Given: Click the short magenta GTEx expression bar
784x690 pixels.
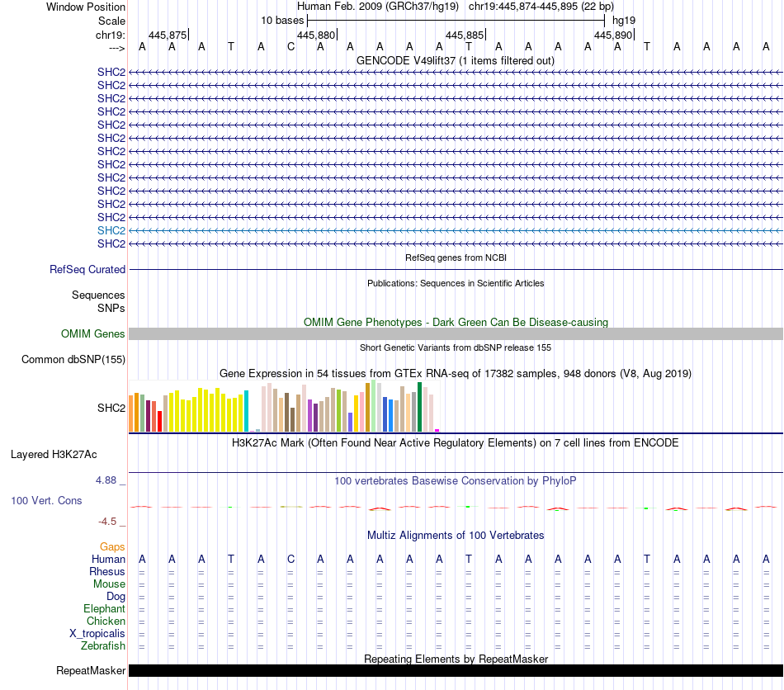Looking at the screenshot, I should pyautogui.click(x=437, y=430).
